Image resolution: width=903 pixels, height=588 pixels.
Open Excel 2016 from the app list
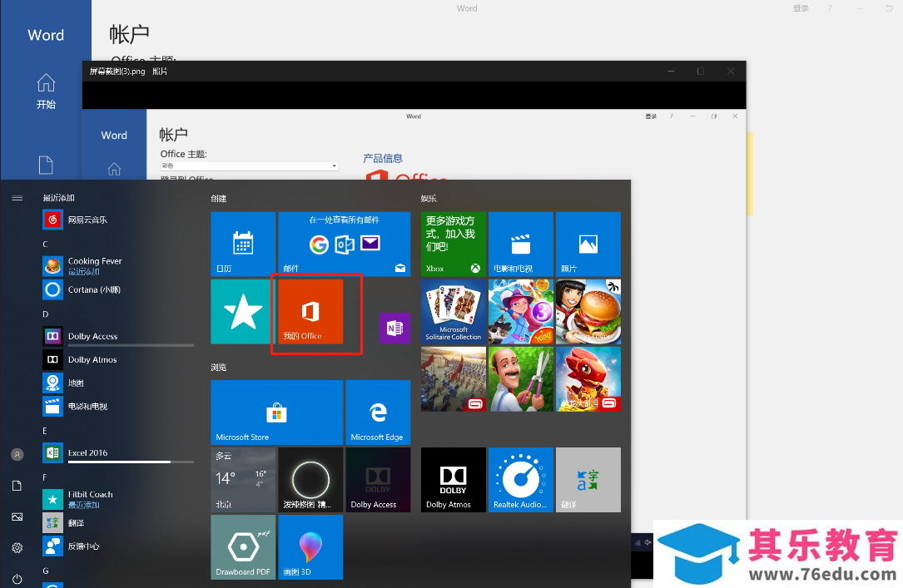tap(118, 452)
